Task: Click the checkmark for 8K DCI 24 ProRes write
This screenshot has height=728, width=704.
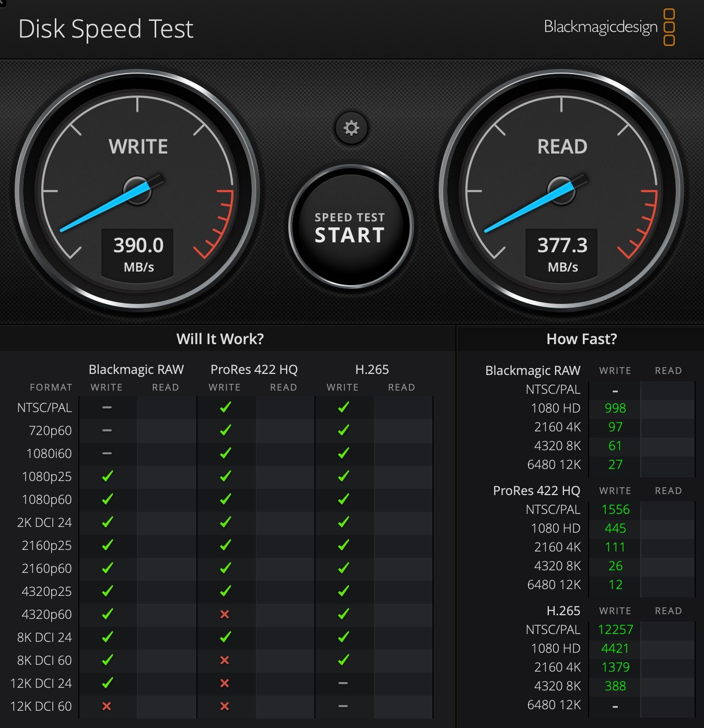Action: [225, 637]
